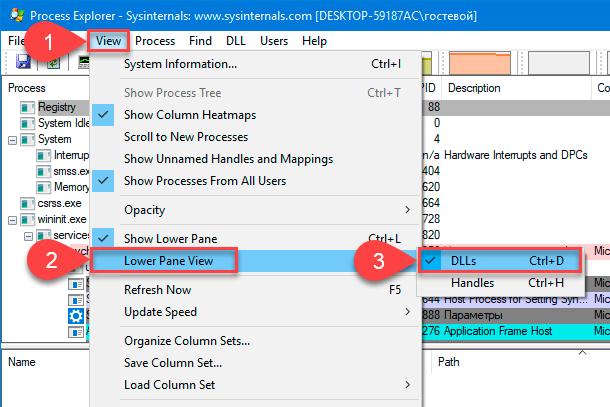The image size is (610, 407).
Task: Click the Interrupts process icon
Action: tap(43, 155)
